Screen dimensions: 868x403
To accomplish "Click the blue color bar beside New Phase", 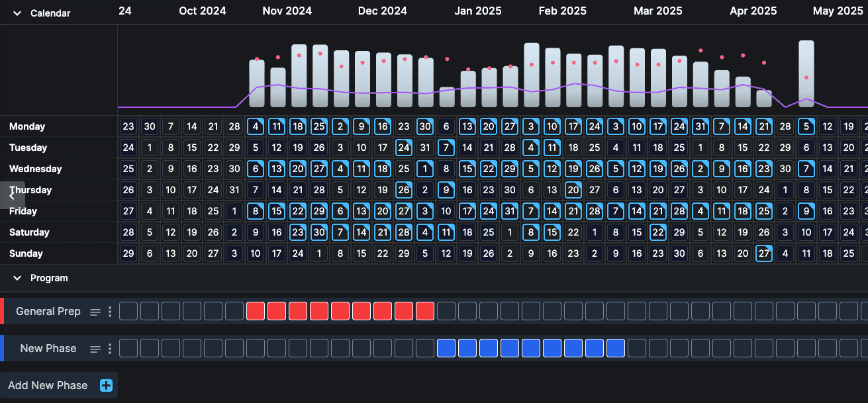I will point(2,348).
